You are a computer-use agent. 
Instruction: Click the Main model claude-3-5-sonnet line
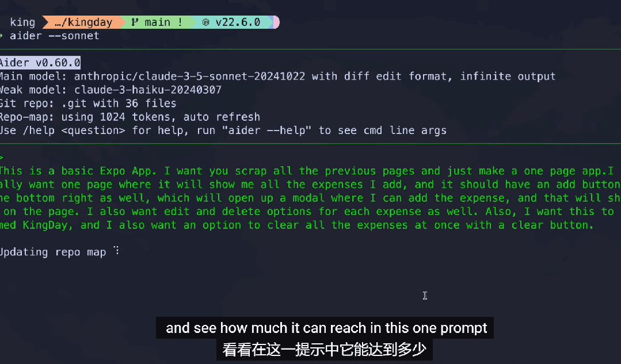[276, 76]
